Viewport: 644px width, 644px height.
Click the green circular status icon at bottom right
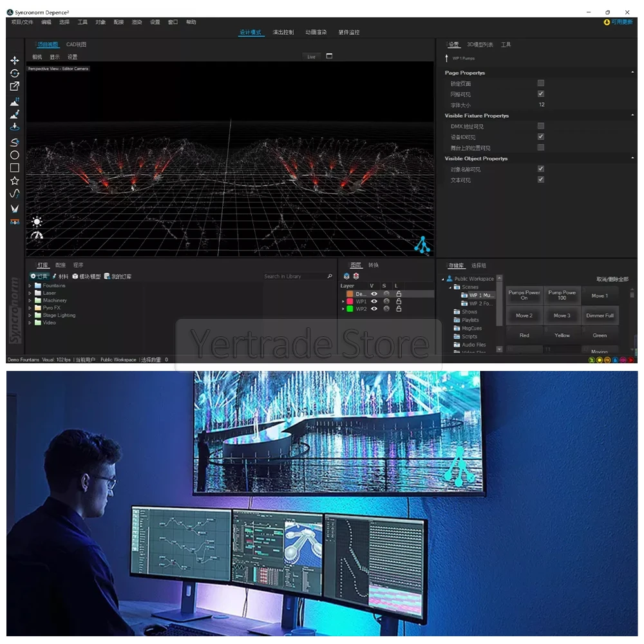tap(591, 360)
